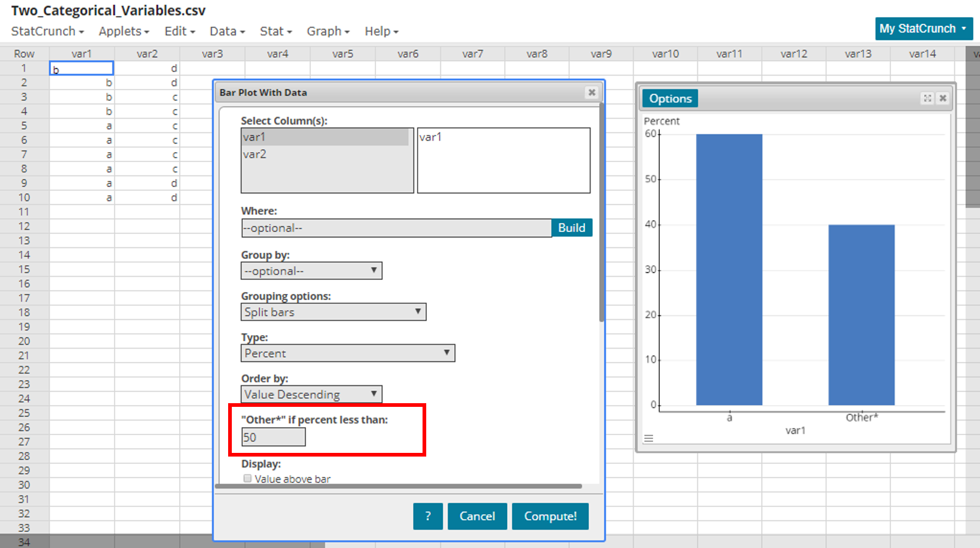Maximize the Options graph window
The width and height of the screenshot is (980, 548).
click(927, 98)
